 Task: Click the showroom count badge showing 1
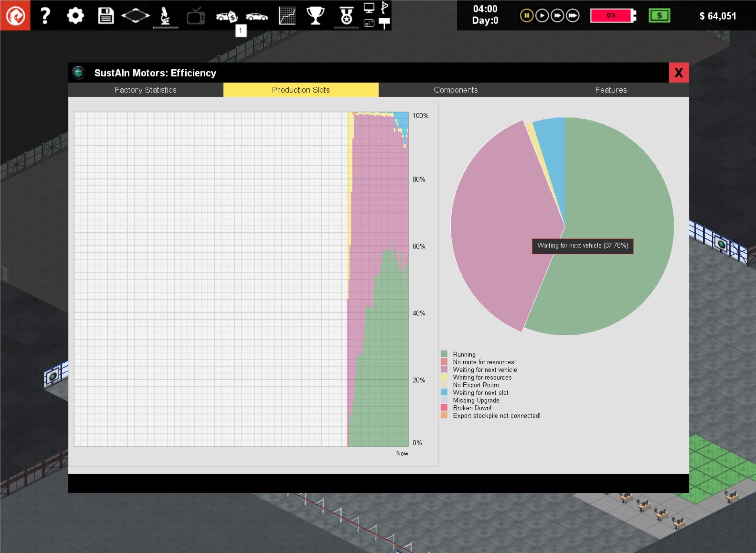coord(241,31)
